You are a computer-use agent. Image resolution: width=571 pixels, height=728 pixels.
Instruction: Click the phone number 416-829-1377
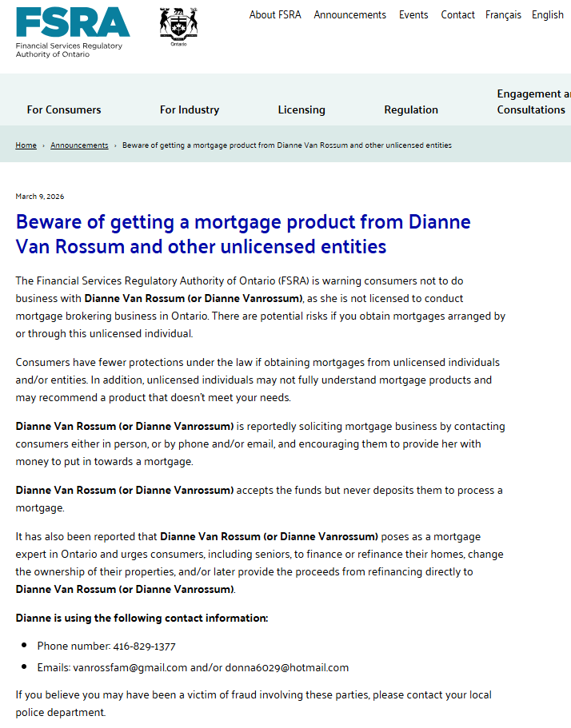pyautogui.click(x=145, y=646)
